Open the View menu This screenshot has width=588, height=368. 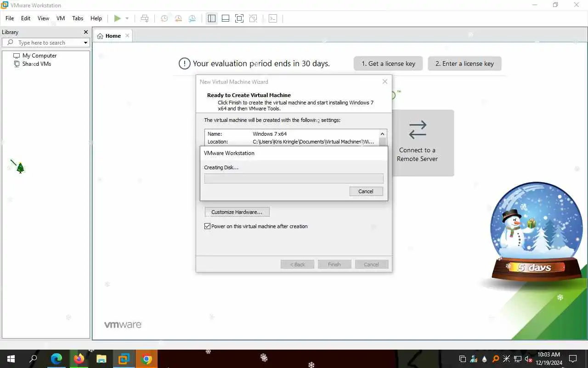pos(43,18)
